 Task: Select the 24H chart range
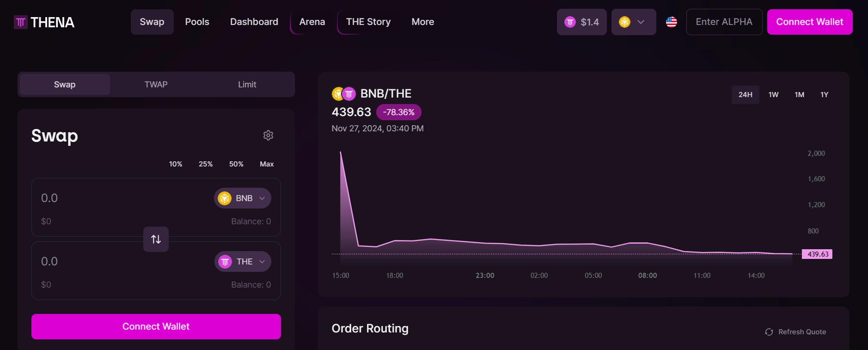(745, 94)
